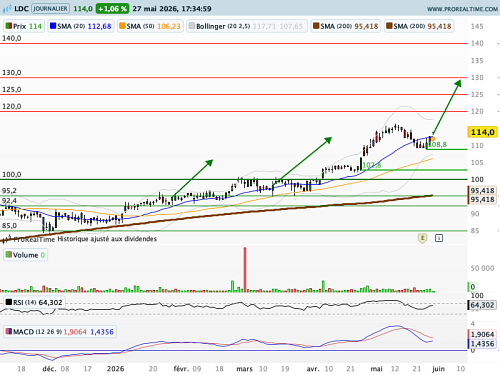
Task: Open the second SMA (200) 95,418 legend
Action: (x=419, y=26)
